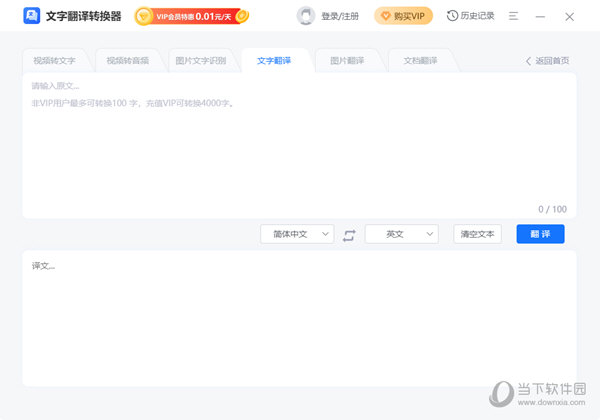600x420 pixels.
Task: Click the user avatar icon
Action: (306, 16)
